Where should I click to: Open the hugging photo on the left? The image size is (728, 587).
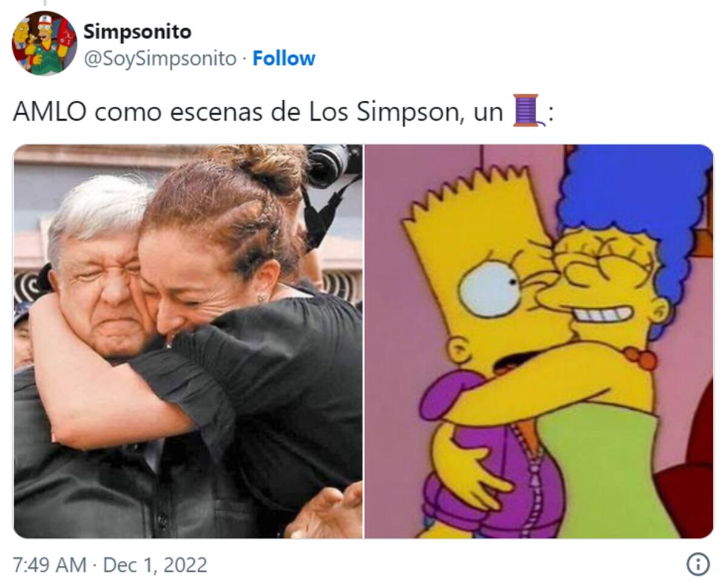pyautogui.click(x=188, y=341)
